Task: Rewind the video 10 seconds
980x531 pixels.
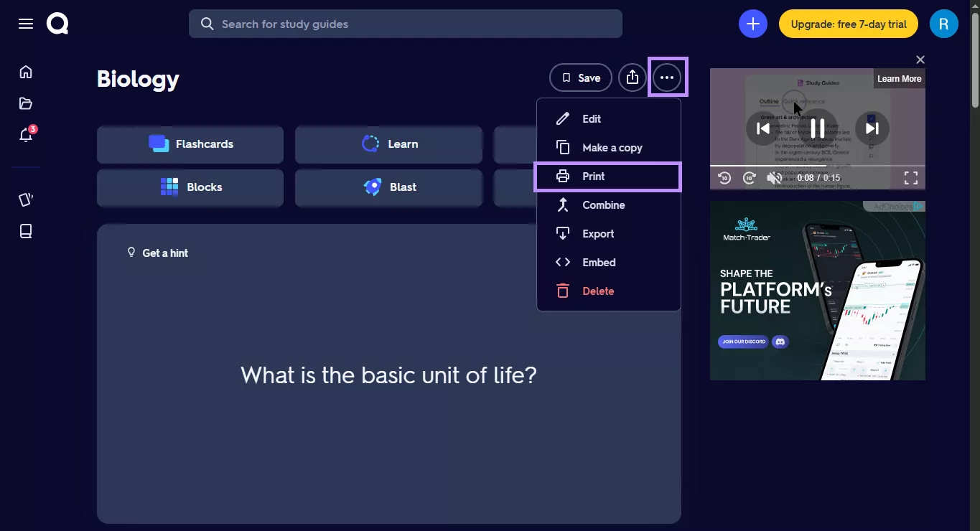Action: pyautogui.click(x=724, y=177)
